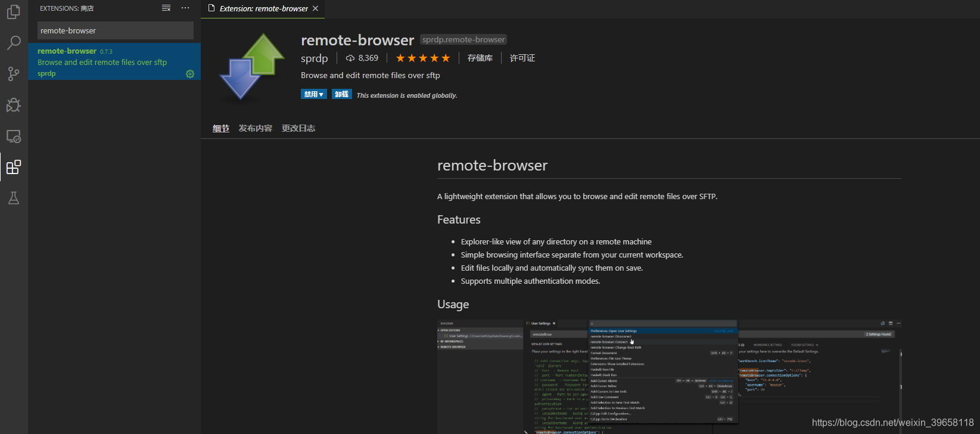Click the Usage heading

(453, 304)
